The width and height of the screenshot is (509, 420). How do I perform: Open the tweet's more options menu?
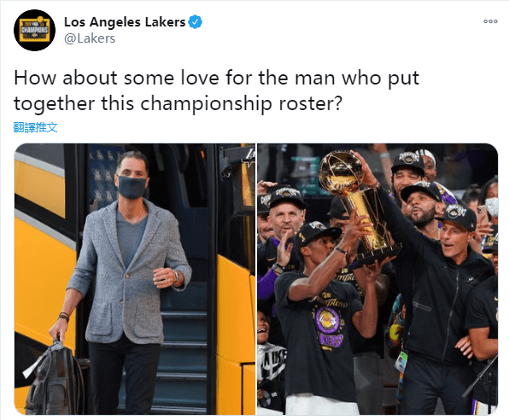(x=490, y=21)
